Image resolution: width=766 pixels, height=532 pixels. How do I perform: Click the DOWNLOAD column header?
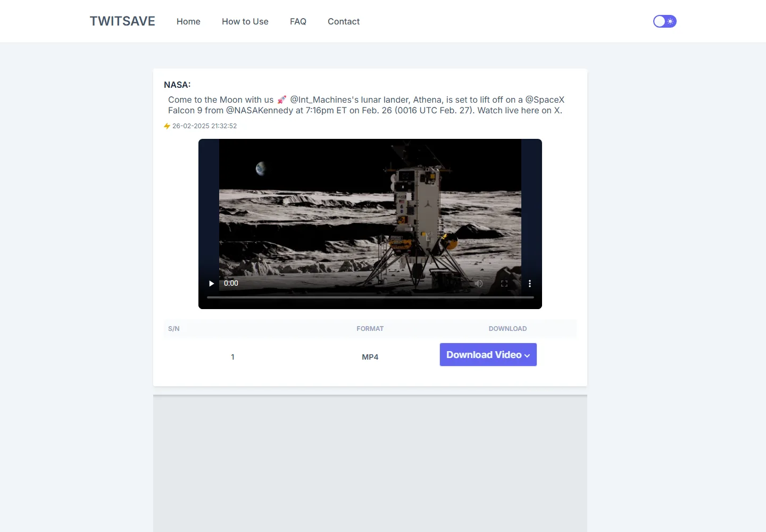click(x=508, y=329)
